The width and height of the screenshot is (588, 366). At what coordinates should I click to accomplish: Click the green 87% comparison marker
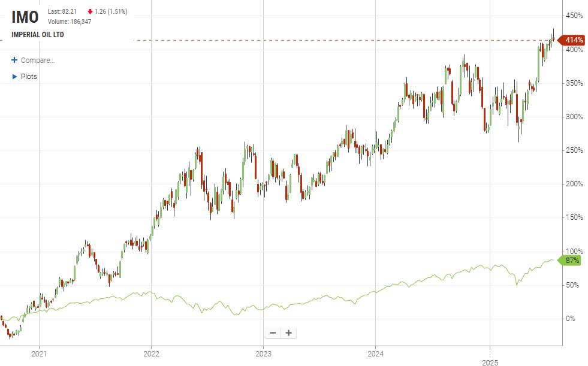coord(569,261)
